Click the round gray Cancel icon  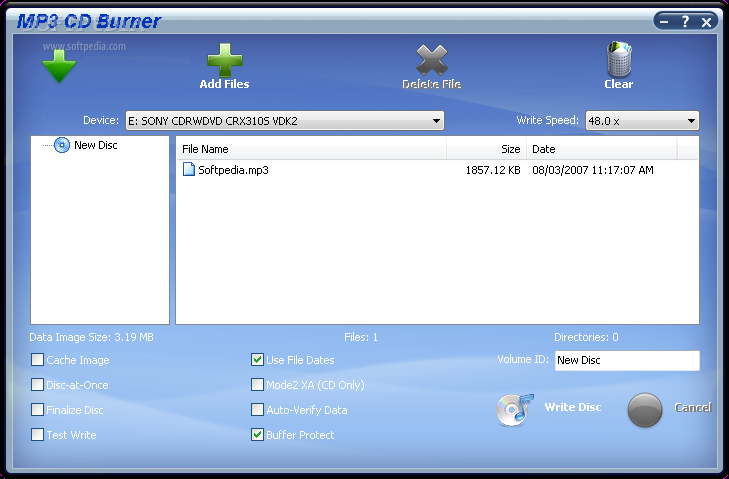644,410
